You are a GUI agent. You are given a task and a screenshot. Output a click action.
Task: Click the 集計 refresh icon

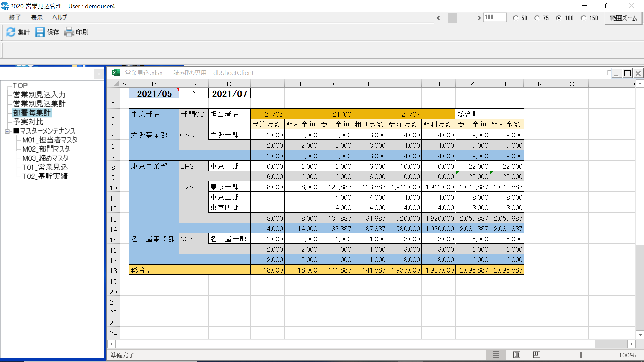tap(11, 32)
